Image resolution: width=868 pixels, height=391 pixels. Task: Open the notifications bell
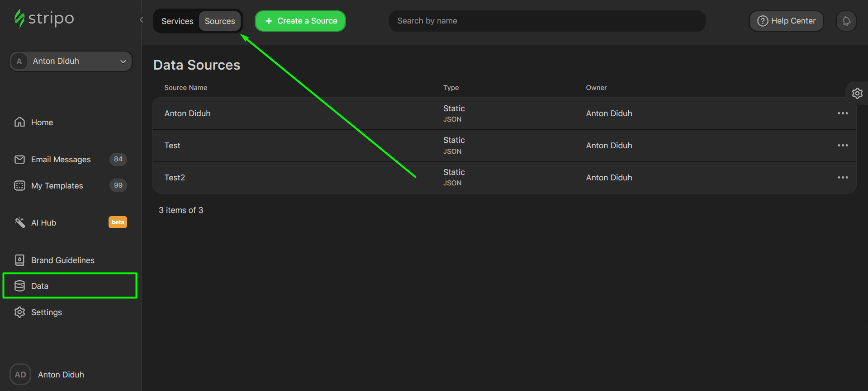pos(846,21)
